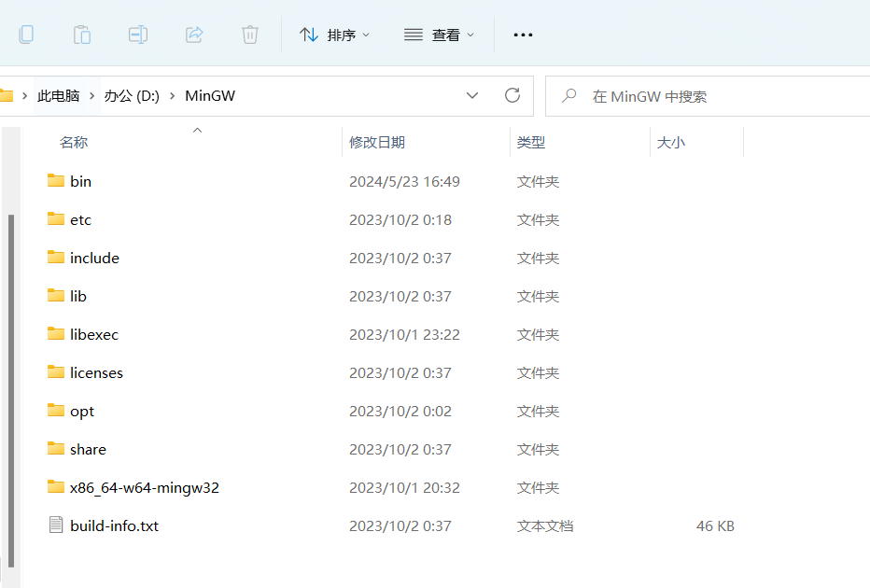Click date 2023/10/2 0:02 of opt
The width and height of the screenshot is (870, 588).
click(400, 411)
